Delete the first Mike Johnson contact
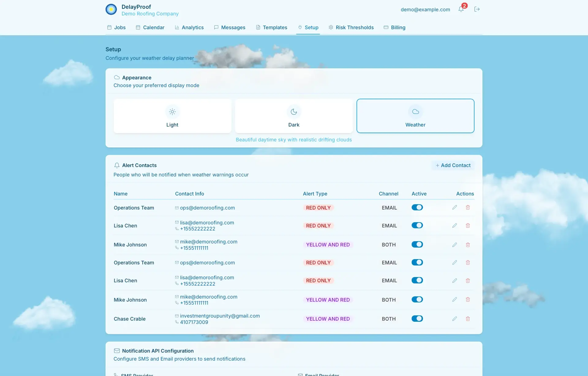This screenshot has width=588, height=376. click(468, 245)
